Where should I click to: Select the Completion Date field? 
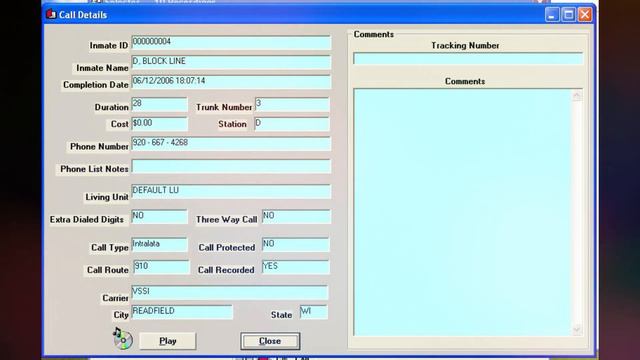(x=231, y=82)
